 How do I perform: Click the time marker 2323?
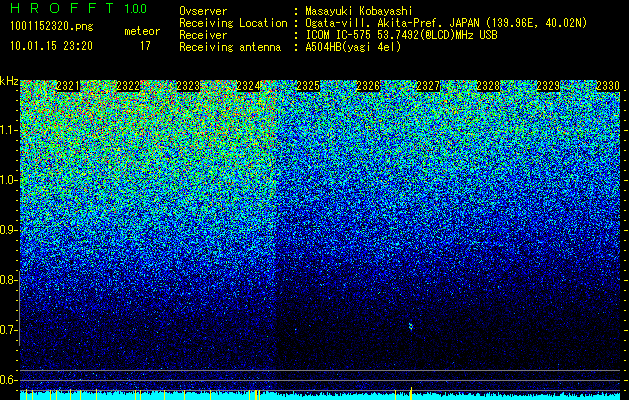point(188,86)
